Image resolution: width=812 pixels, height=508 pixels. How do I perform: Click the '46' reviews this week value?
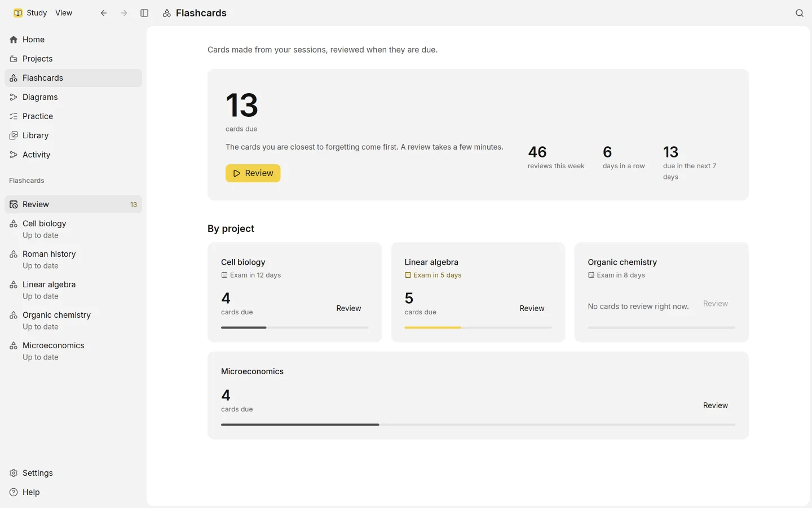coord(537,152)
